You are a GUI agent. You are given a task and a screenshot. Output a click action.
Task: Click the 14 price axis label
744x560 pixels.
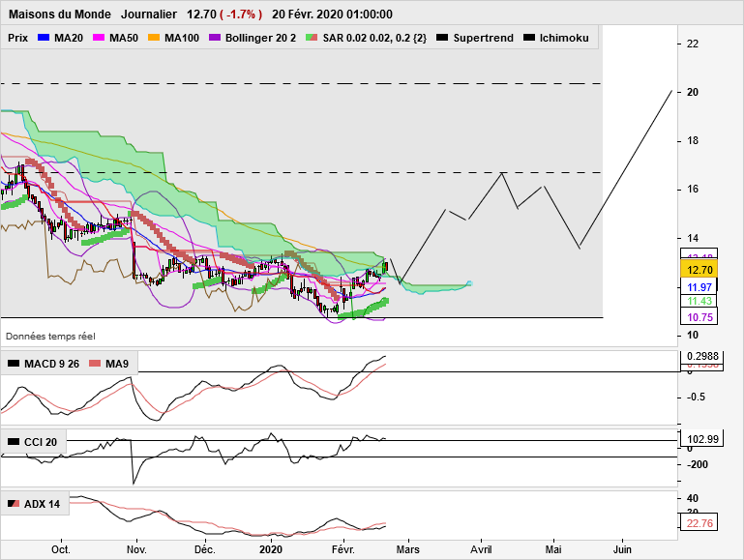point(693,238)
